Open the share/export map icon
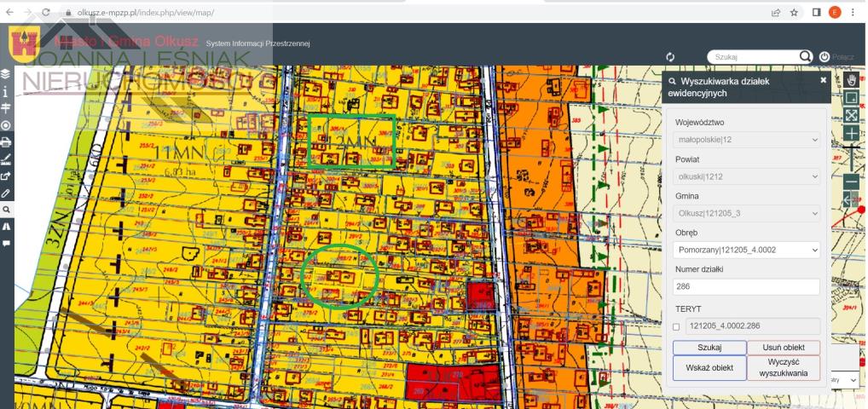 [x=5, y=176]
